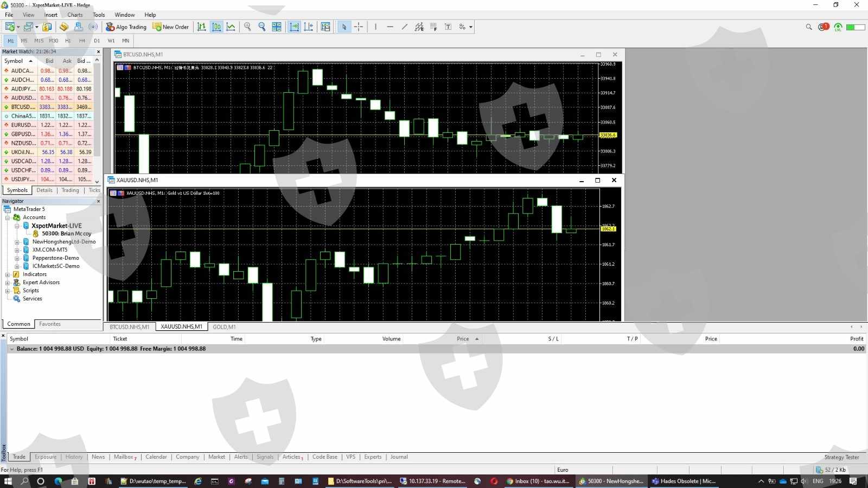Click the New Order button

click(171, 27)
